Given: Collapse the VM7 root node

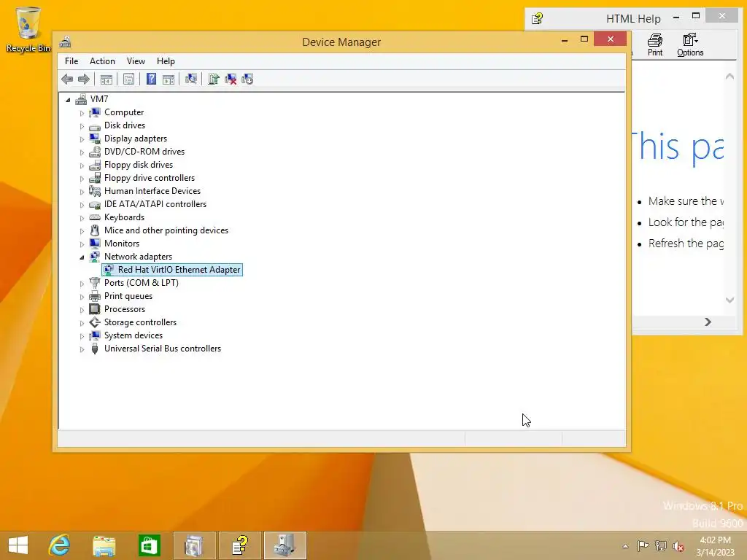Looking at the screenshot, I should 68,99.
